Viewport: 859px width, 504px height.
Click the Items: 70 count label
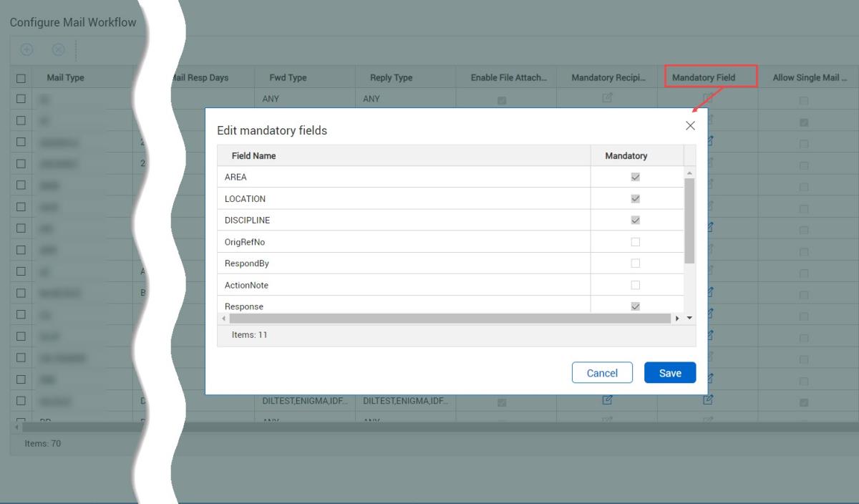43,444
